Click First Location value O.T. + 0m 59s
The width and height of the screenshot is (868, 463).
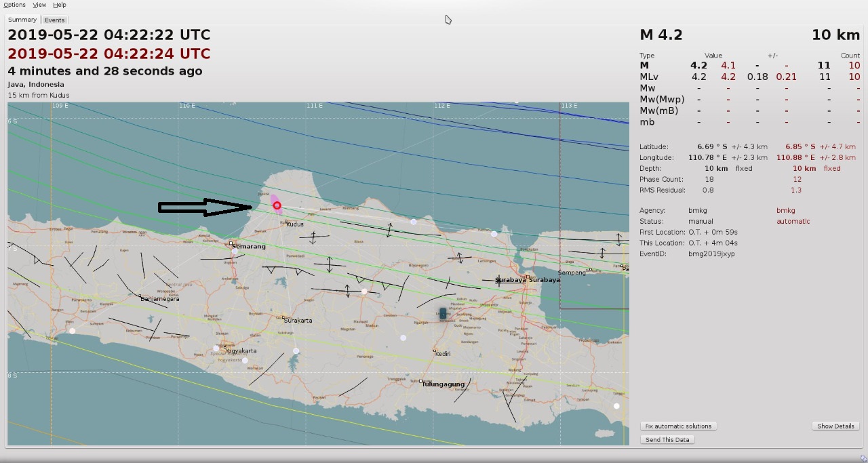click(713, 232)
